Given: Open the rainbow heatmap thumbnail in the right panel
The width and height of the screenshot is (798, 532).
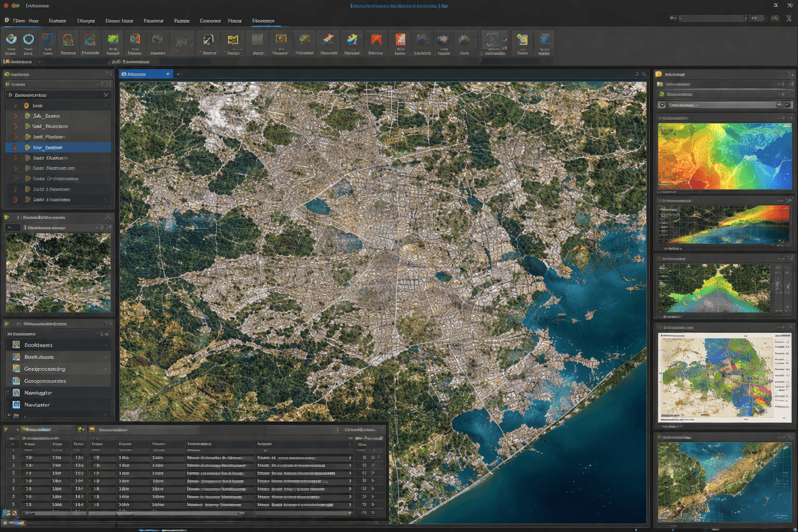Looking at the screenshot, I should pyautogui.click(x=724, y=156).
